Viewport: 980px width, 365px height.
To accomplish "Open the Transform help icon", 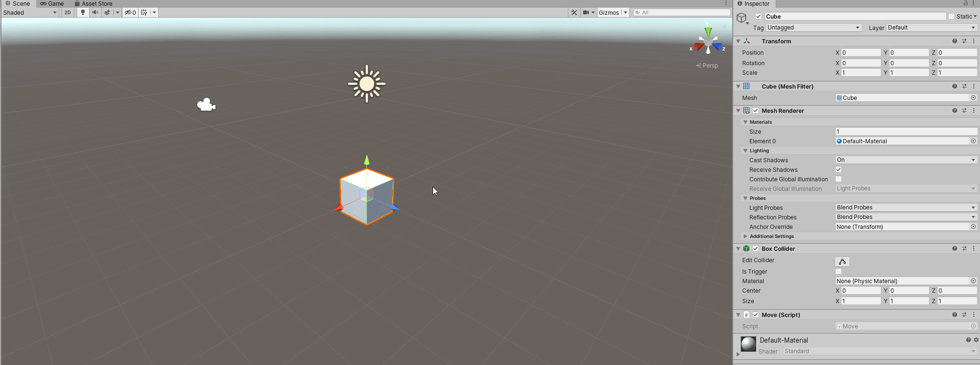I will pos(955,41).
